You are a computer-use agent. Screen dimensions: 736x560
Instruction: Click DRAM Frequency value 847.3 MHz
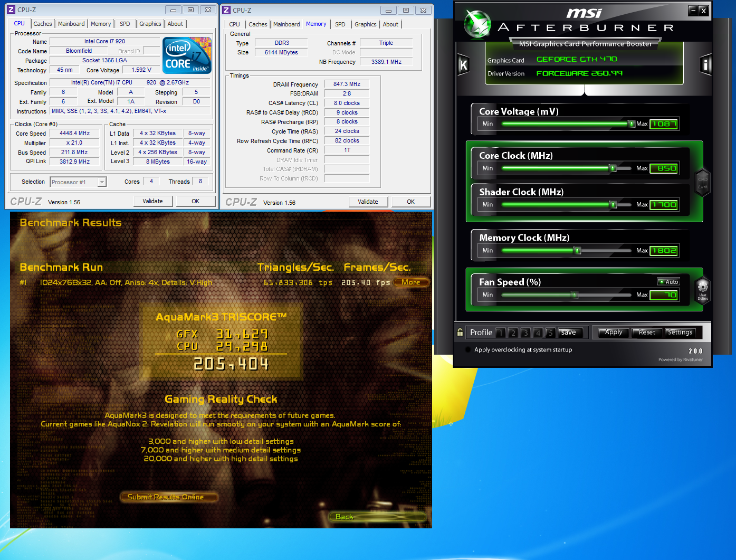[347, 84]
